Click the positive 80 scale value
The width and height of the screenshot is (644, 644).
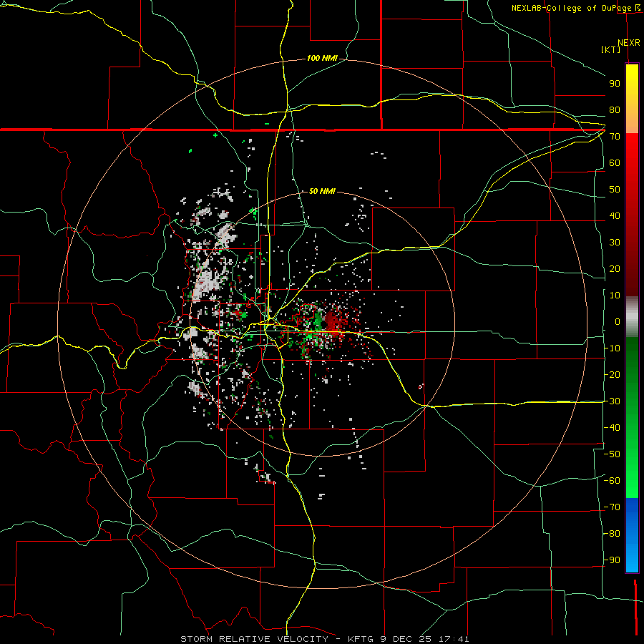615,110
